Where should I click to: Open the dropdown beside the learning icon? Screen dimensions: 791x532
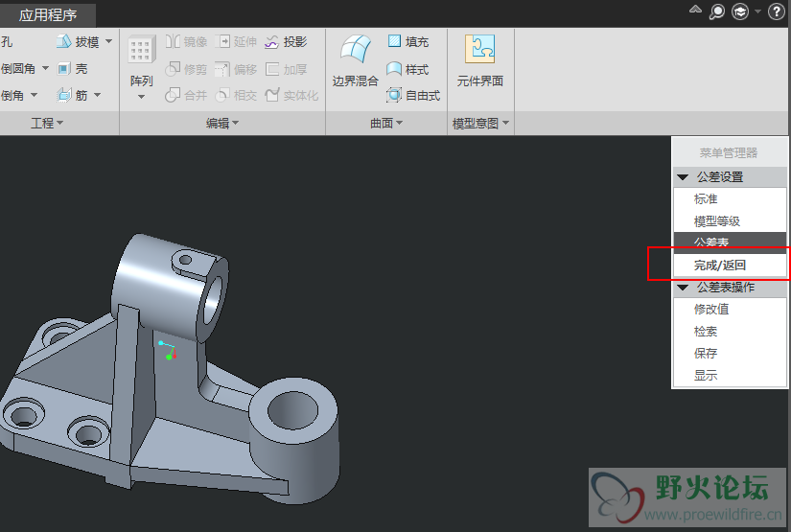click(757, 12)
